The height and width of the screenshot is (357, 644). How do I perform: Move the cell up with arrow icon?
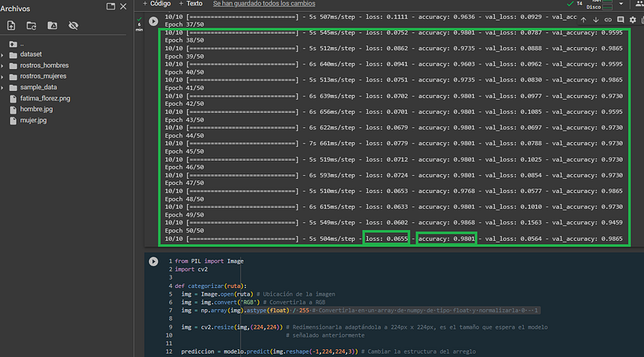pos(583,20)
